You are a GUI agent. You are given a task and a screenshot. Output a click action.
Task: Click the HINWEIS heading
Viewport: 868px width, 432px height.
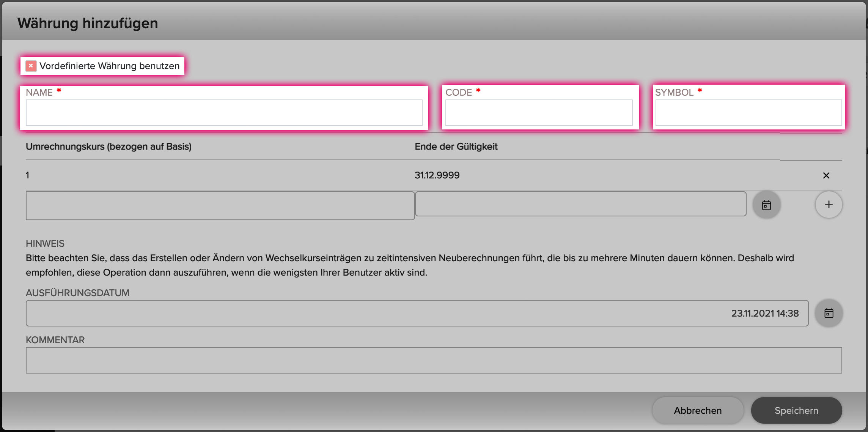tap(45, 243)
